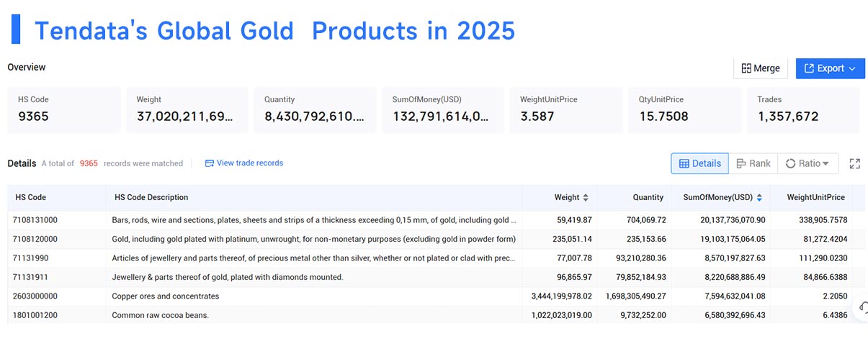The image size is (868, 341).
Task: Click the Merge button
Action: pyautogui.click(x=761, y=68)
